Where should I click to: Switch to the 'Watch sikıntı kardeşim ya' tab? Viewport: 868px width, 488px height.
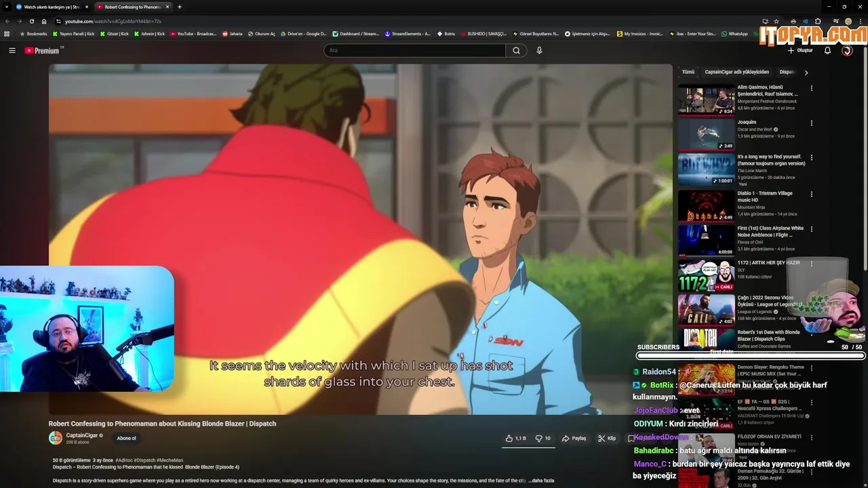click(52, 7)
